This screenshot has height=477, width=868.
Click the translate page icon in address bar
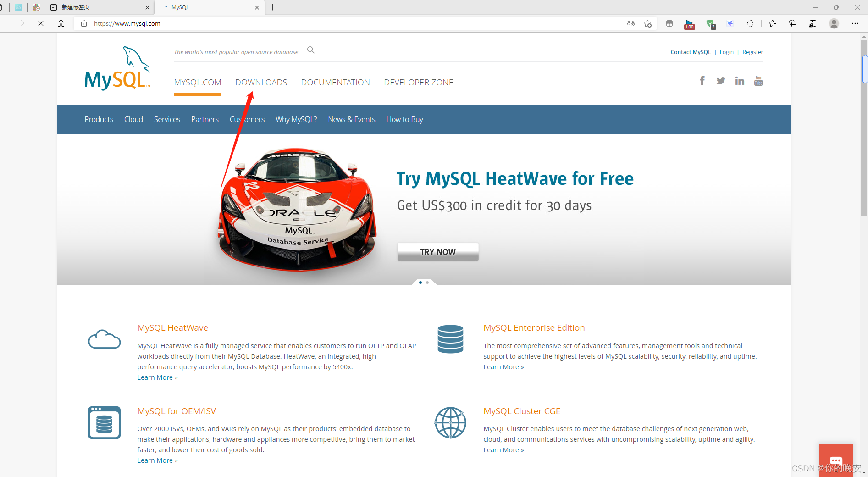pos(631,23)
